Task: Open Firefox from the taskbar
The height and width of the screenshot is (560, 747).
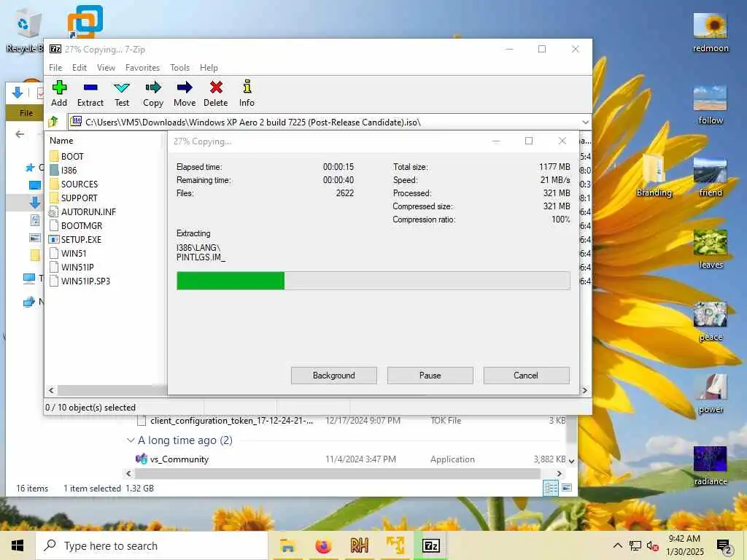Action: [x=323, y=545]
